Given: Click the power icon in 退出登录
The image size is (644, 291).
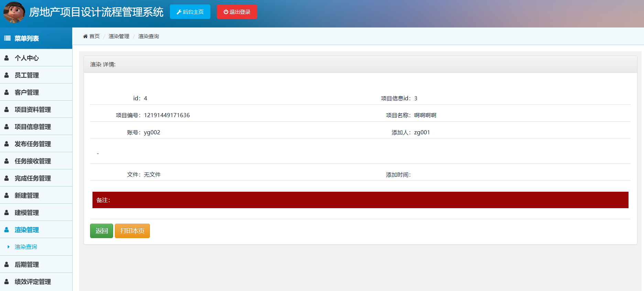Looking at the screenshot, I should pos(226,12).
